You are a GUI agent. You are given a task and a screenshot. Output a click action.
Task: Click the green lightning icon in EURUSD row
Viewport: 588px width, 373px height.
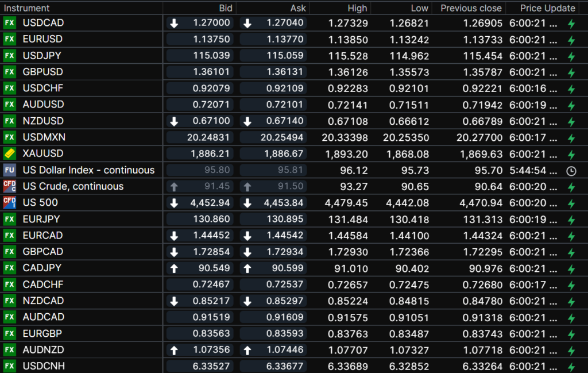tap(571, 40)
